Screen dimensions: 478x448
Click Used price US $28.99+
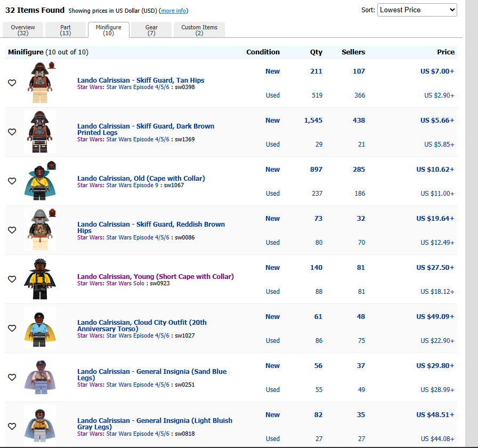coord(438,390)
